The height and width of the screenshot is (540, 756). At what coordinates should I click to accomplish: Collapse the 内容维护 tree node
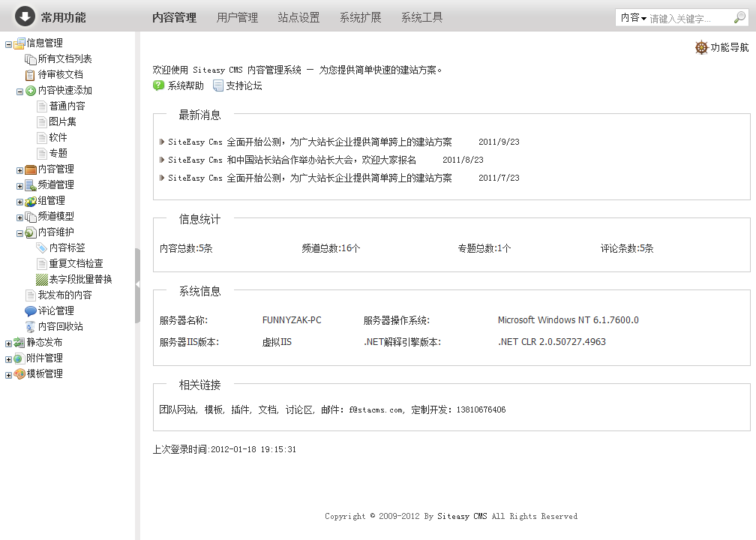[19, 233]
